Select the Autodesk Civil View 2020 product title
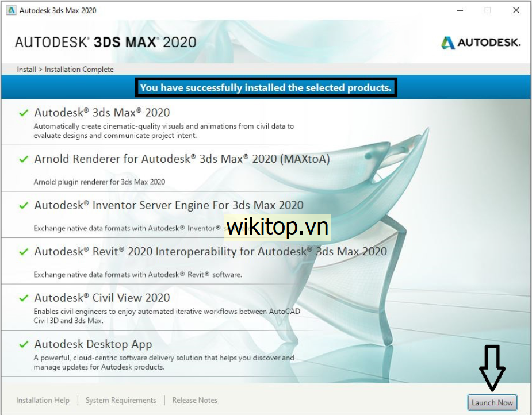532x415 pixels. 102,298
